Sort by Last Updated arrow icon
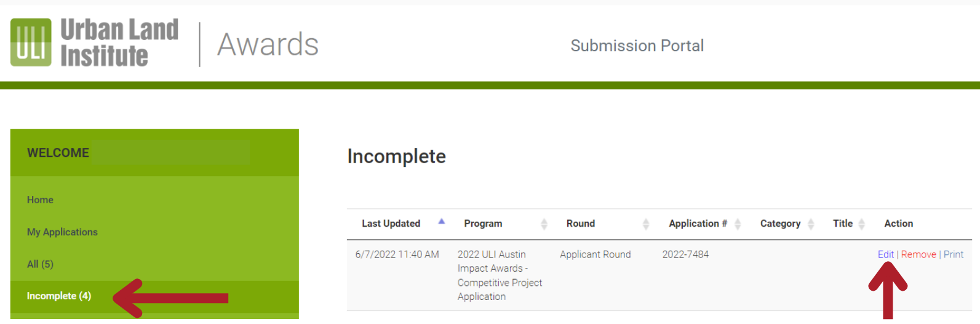Screen dimensions: 980x324 [x=441, y=221]
